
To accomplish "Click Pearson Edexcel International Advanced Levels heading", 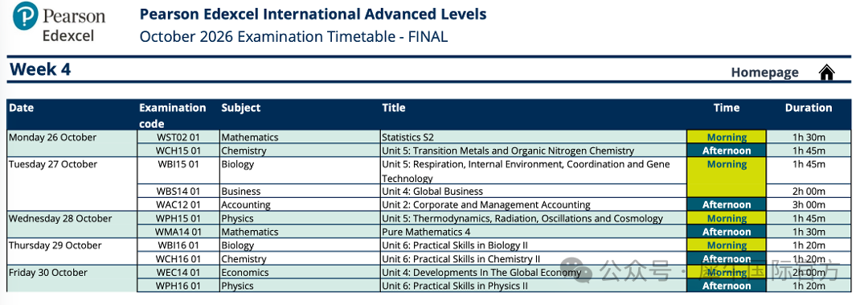I will pyautogui.click(x=313, y=14).
